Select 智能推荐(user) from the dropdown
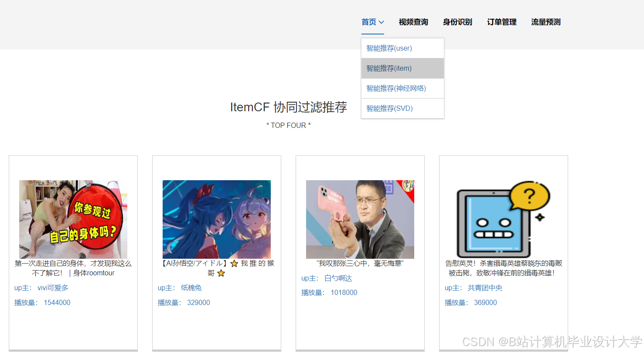 (389, 48)
